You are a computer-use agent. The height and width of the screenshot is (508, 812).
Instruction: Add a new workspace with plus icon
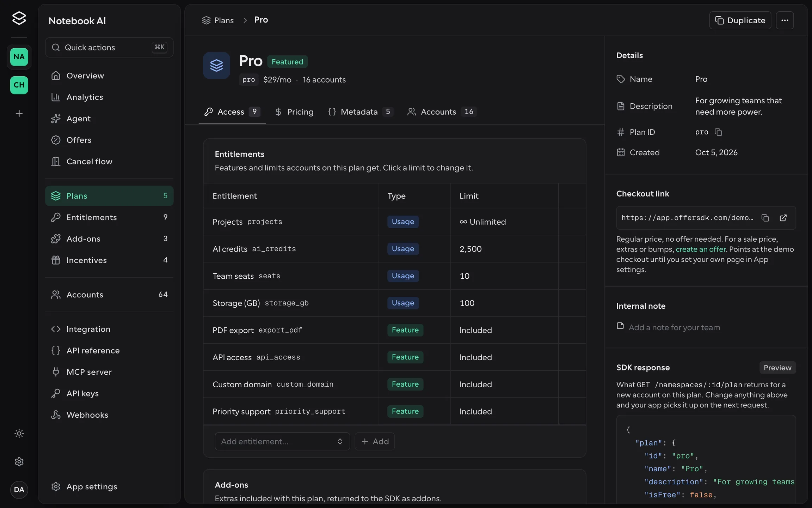coord(19,114)
